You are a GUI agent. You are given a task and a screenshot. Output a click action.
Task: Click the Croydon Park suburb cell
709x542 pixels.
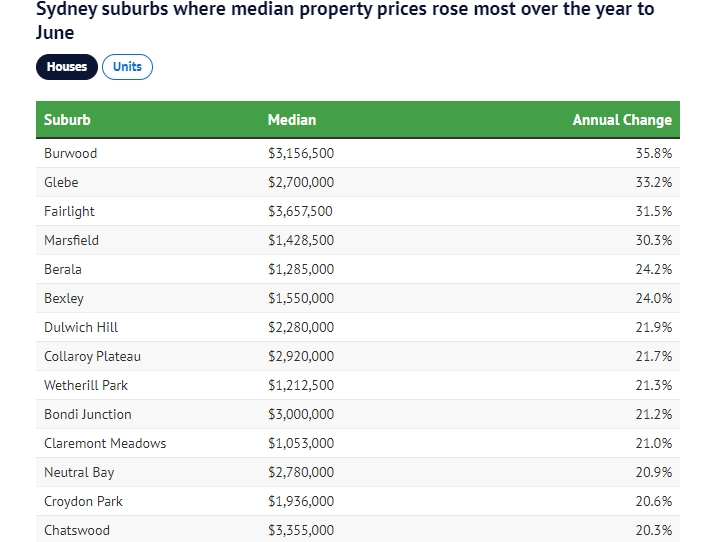tap(83, 501)
